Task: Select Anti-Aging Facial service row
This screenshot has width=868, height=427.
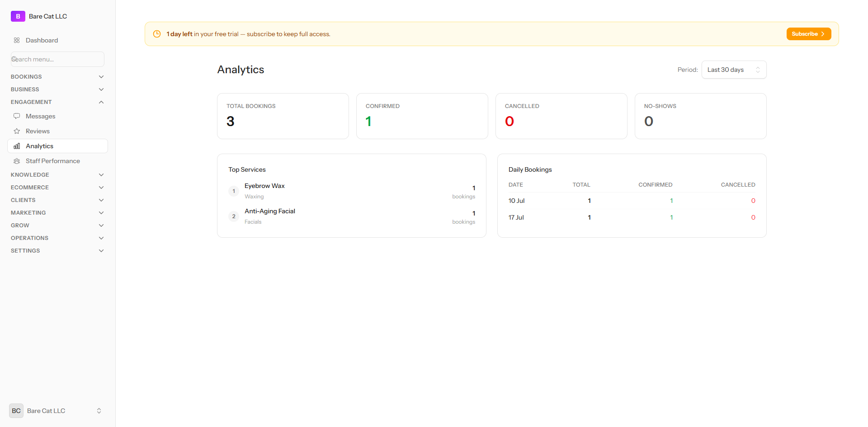Action: (352, 216)
